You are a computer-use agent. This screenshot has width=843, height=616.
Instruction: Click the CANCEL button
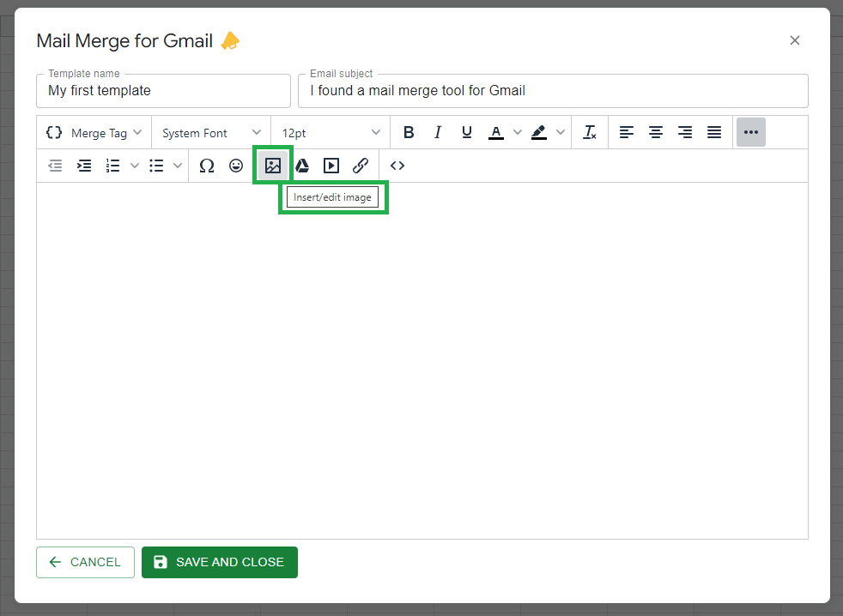pos(86,562)
